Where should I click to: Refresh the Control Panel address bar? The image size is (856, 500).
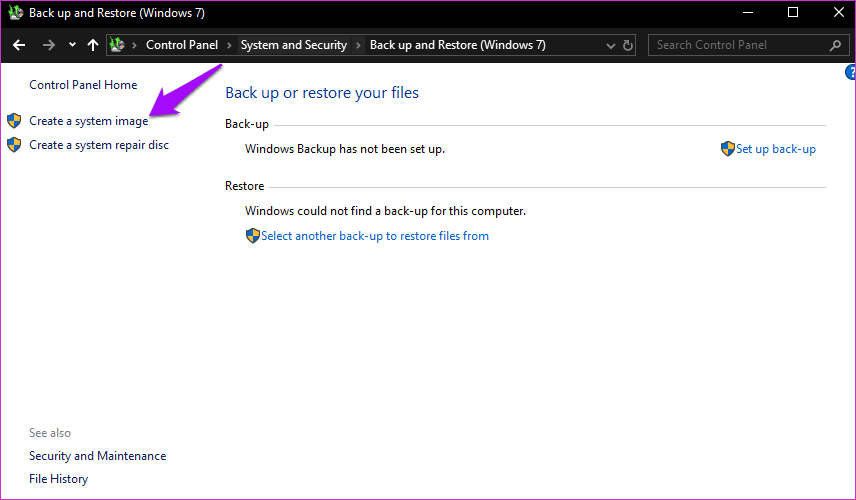628,45
